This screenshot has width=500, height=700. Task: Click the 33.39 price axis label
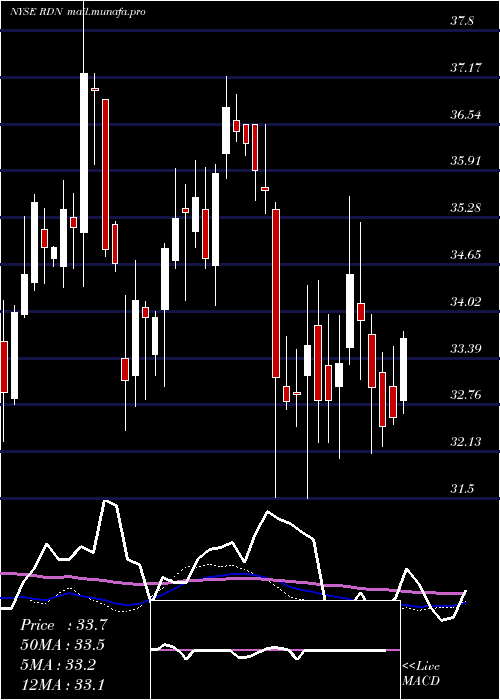click(x=466, y=348)
